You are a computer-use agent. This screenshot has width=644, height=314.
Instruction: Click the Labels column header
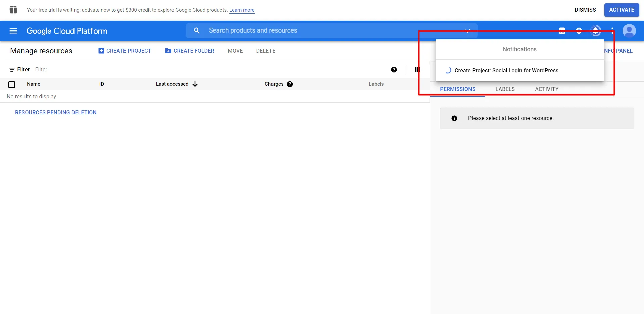(x=376, y=84)
